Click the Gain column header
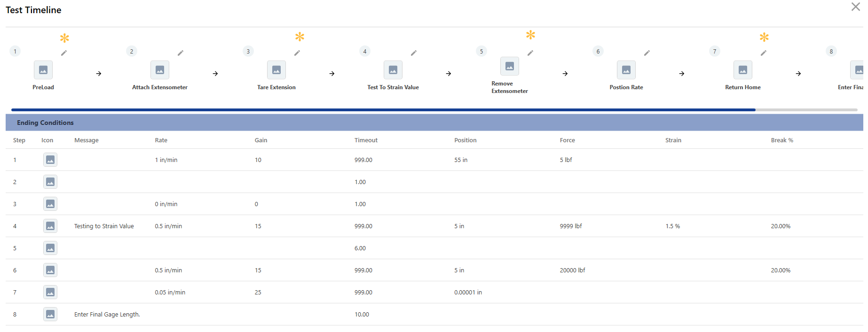The width and height of the screenshot is (868, 332). pyautogui.click(x=261, y=140)
